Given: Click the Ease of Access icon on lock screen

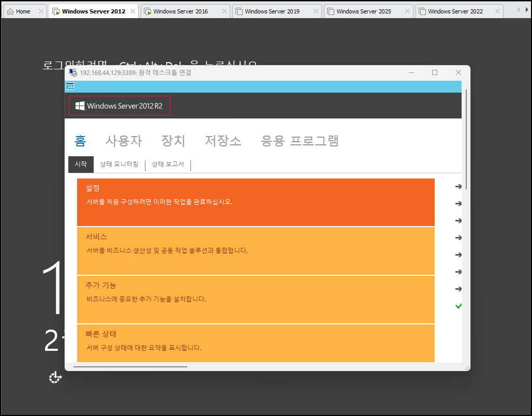Looking at the screenshot, I should click(x=55, y=377).
